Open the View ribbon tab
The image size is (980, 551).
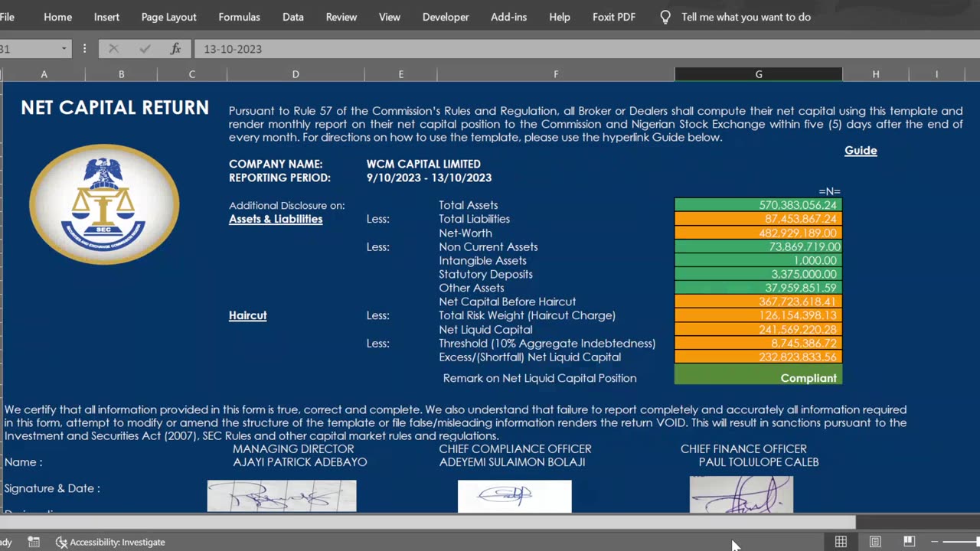pos(389,17)
